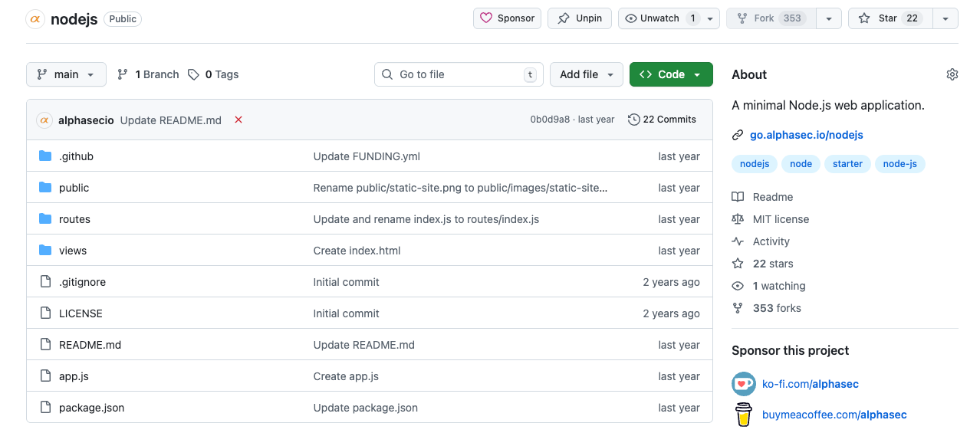Click the file icon for app.js
This screenshot has height=433, width=980.
[45, 376]
